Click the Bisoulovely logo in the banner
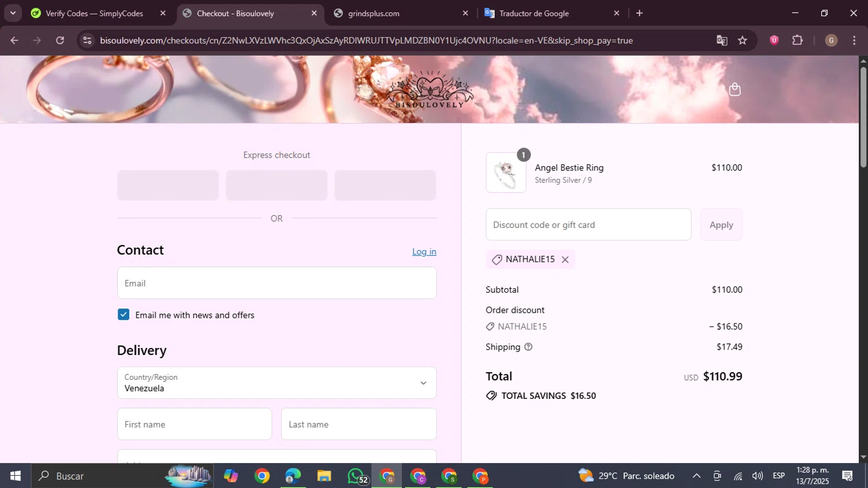The height and width of the screenshot is (488, 868). click(429, 90)
